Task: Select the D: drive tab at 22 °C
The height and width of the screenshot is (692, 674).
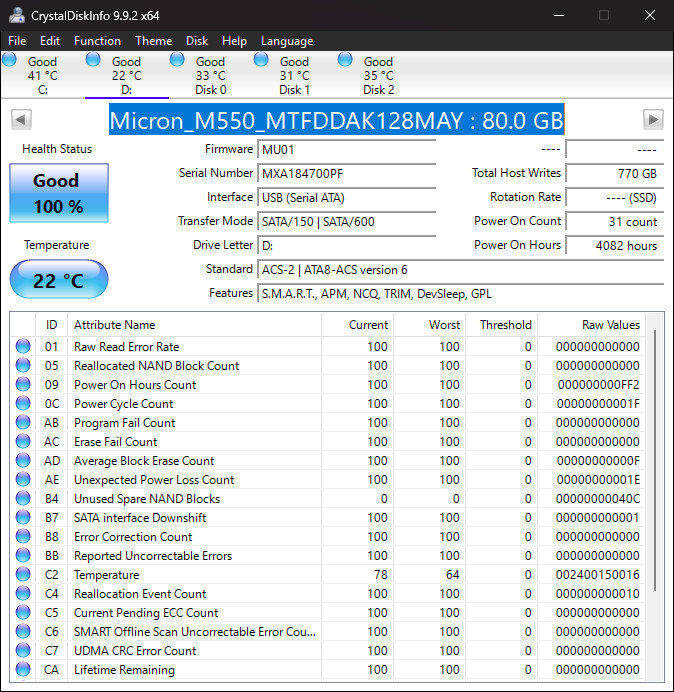Action: 127,75
